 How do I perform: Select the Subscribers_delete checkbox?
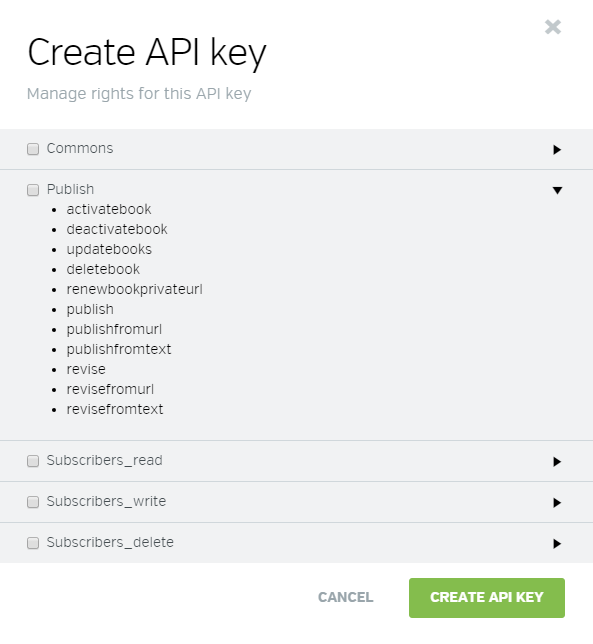[33, 543]
